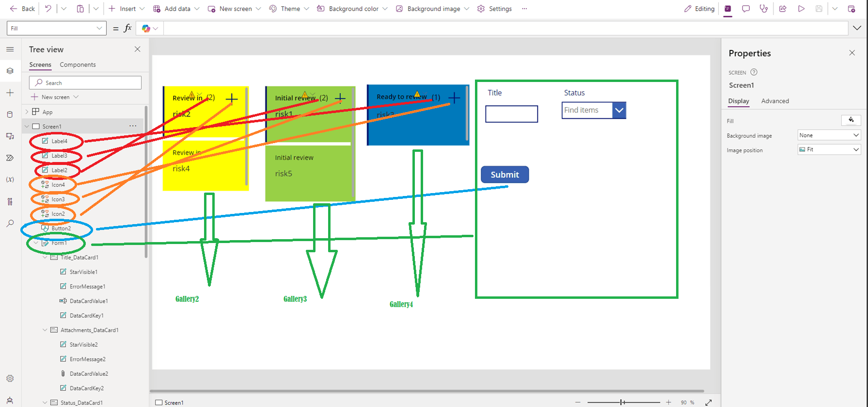Screen dimensions: 868x407
Task: Click the fit-to-window expand icon
Action: click(709, 402)
